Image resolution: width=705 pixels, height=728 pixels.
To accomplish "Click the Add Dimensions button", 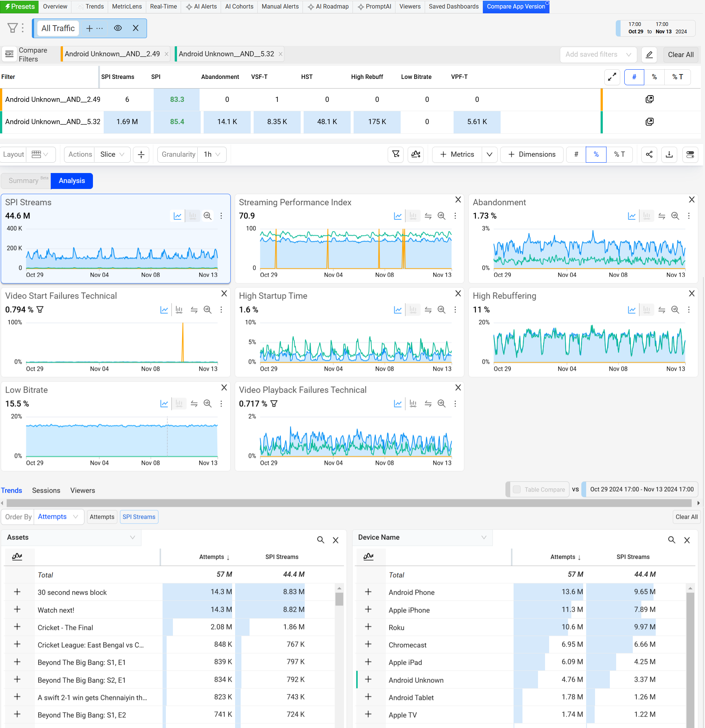I will [531, 154].
